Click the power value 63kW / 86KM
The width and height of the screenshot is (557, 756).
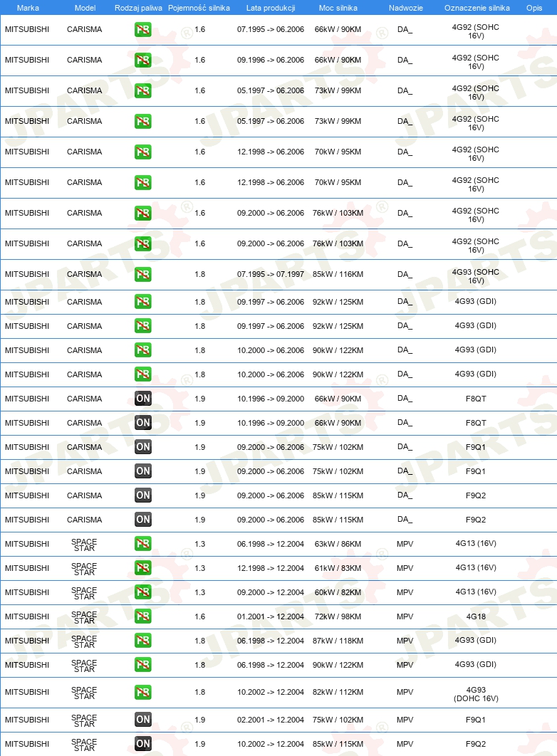[338, 544]
